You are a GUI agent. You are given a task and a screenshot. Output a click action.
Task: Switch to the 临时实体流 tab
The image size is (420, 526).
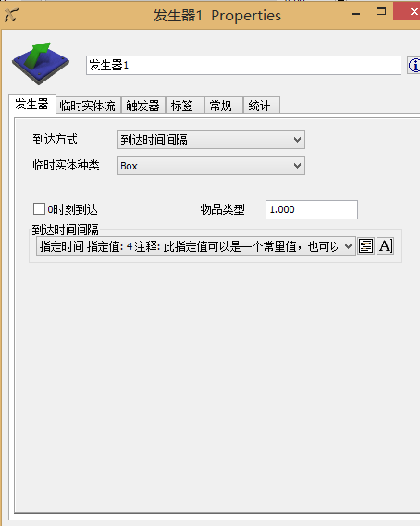tap(88, 106)
